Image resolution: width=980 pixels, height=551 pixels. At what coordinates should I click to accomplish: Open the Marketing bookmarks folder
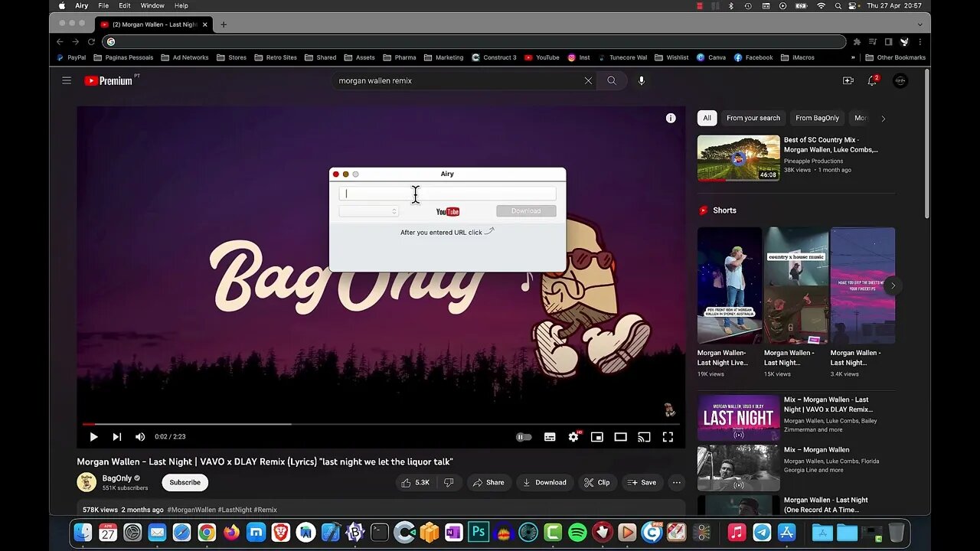tap(444, 57)
